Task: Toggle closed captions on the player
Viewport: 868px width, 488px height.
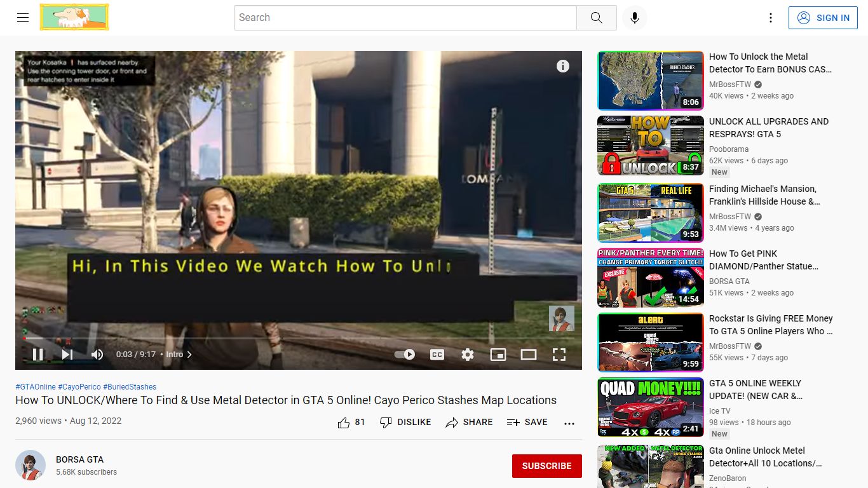Action: (x=437, y=355)
